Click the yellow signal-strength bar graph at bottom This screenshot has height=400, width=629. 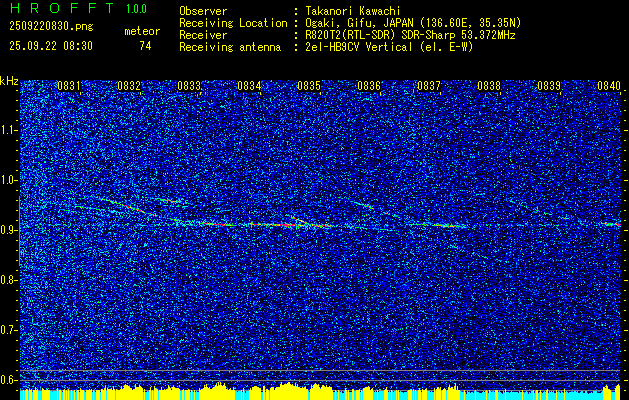(x=320, y=392)
